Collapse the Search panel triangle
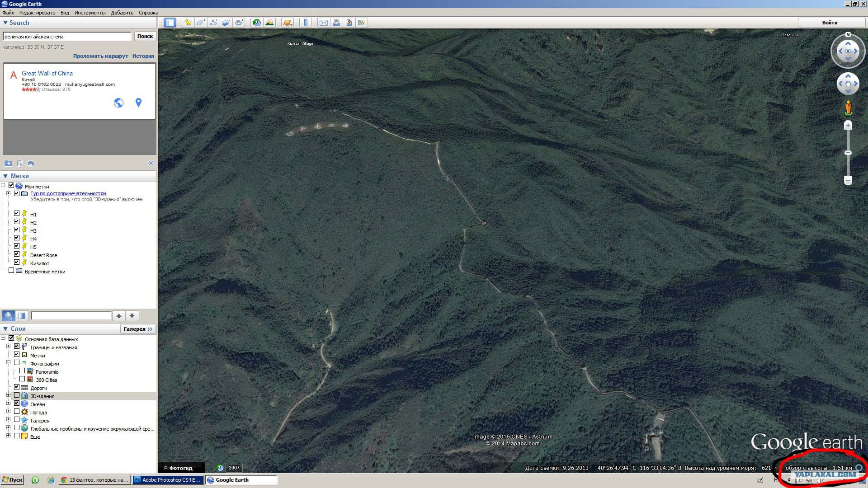 pyautogui.click(x=5, y=23)
